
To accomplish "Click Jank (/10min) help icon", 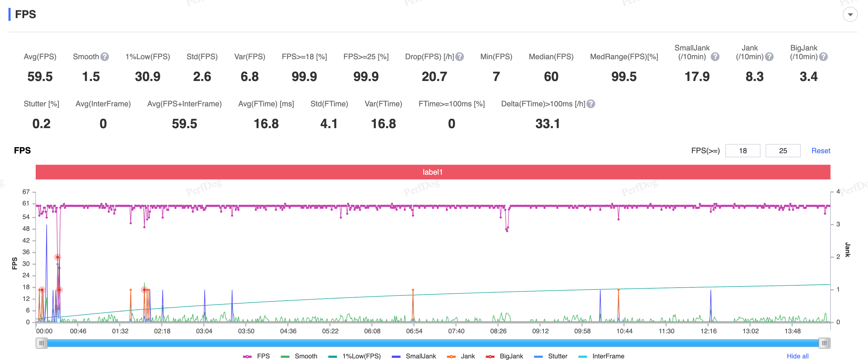I will (769, 57).
